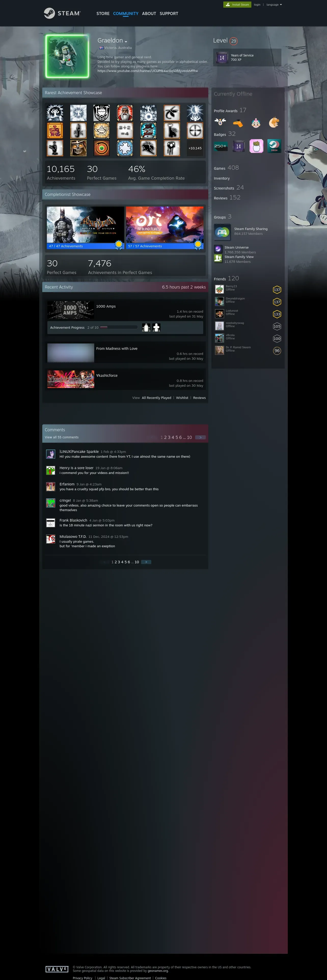Open the snowman achievement icon
This screenshot has width=327, height=980.
(x=148, y=131)
